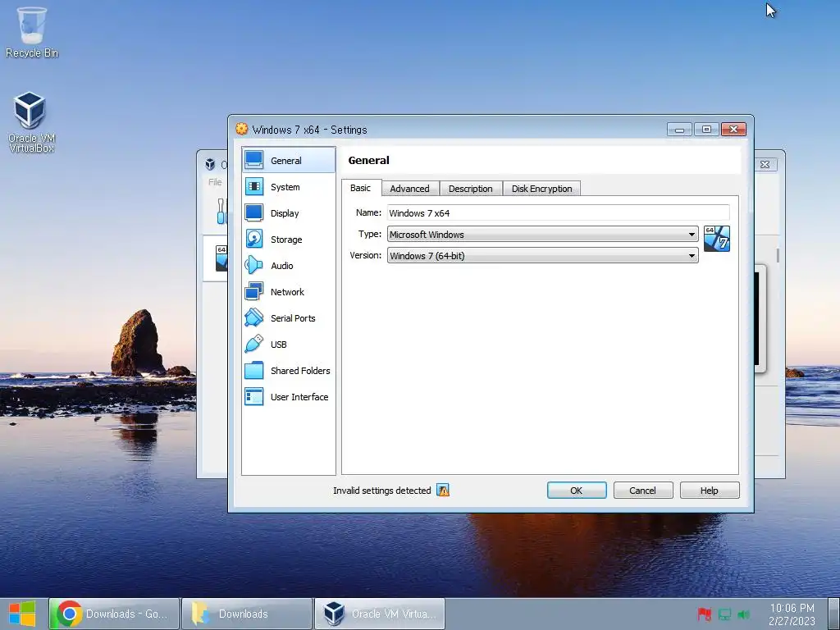Open the User Interface settings category
The image size is (840, 630).
[x=288, y=397]
